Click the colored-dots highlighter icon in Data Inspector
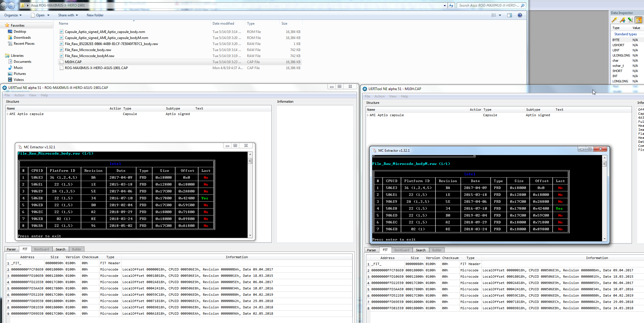644x323 pixels. tap(622, 20)
